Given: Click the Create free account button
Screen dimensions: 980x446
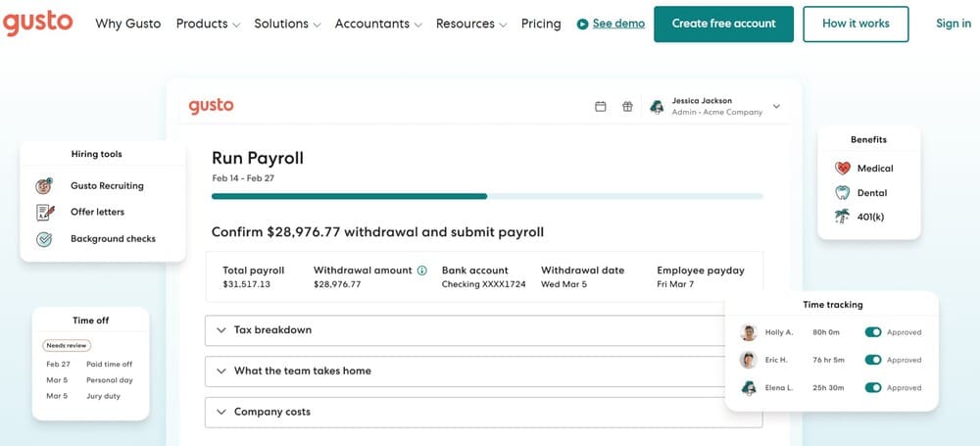Looking at the screenshot, I should click(723, 24).
